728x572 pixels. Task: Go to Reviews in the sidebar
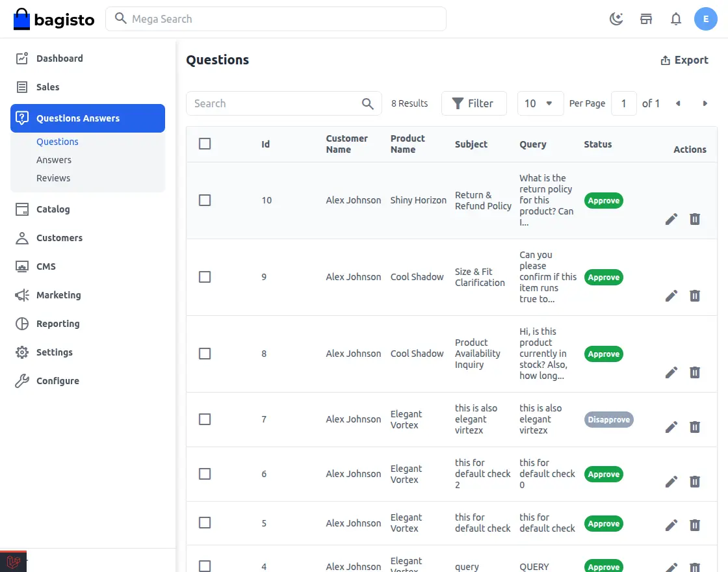[x=53, y=178]
